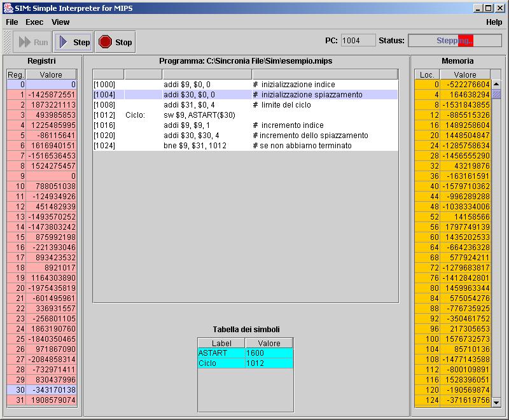
Task: Select program line [1008] addi $31, $0, 4
Action: pyautogui.click(x=245, y=105)
